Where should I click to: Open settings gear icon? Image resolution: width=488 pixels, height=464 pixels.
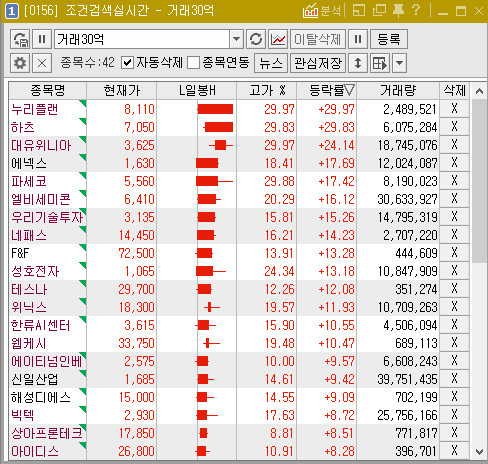coord(20,63)
